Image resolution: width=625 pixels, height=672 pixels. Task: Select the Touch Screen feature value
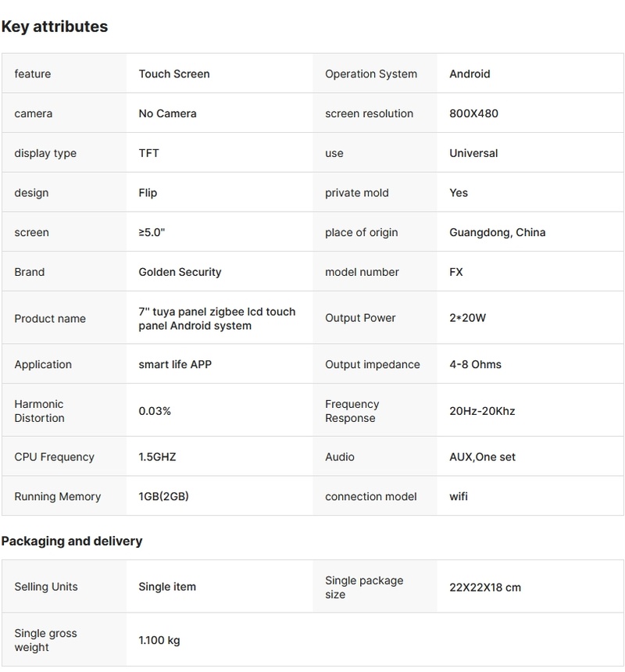click(x=174, y=74)
